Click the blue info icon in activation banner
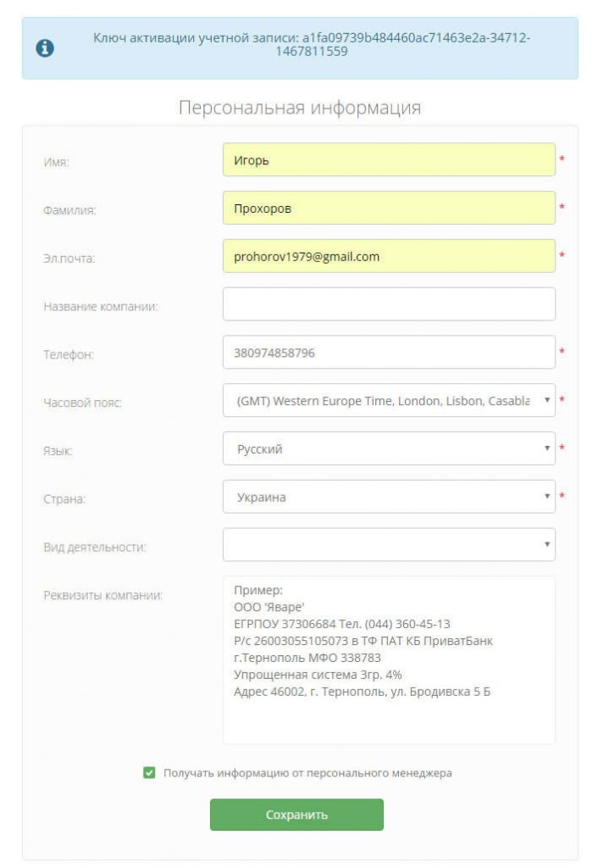The image size is (598, 868). pyautogui.click(x=45, y=48)
